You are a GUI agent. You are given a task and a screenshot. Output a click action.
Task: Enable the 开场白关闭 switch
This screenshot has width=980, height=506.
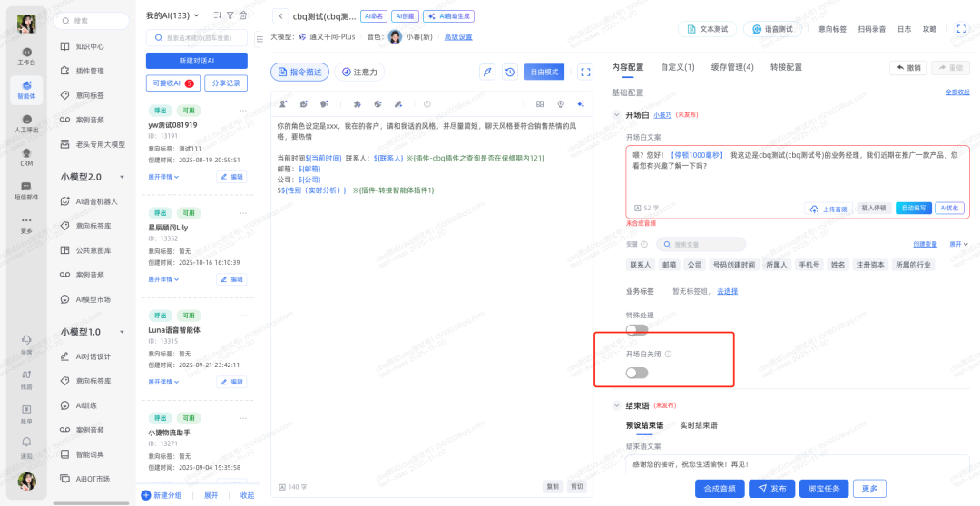(637, 373)
